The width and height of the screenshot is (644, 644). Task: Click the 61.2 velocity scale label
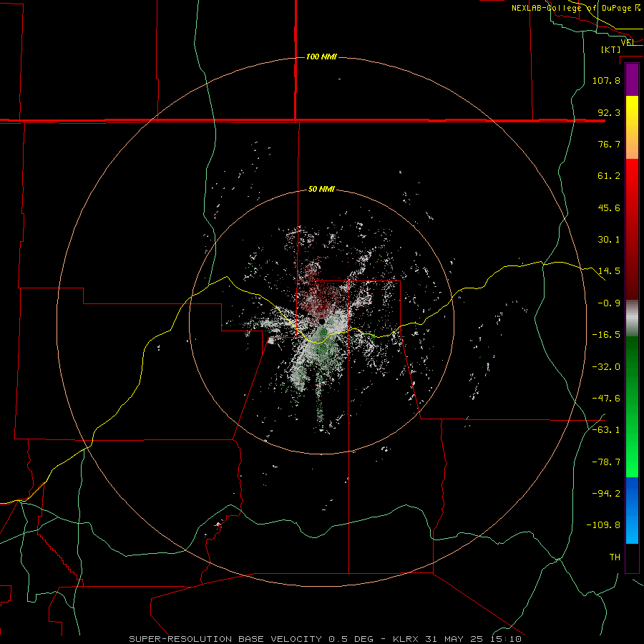609,176
